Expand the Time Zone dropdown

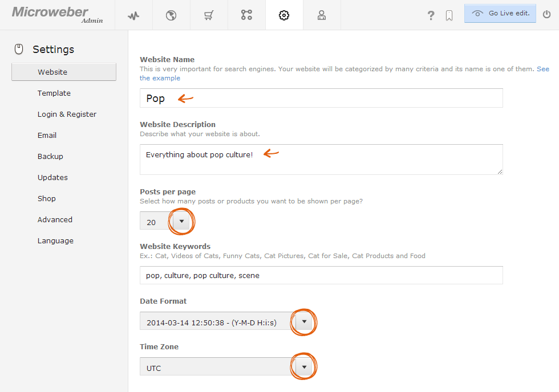[x=304, y=367]
